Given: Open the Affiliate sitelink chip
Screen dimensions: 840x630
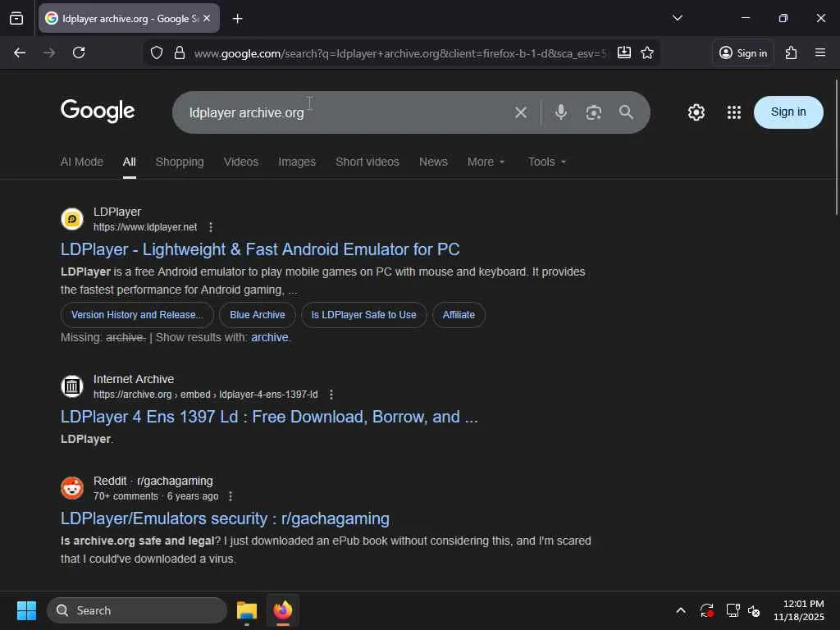Looking at the screenshot, I should point(459,315).
